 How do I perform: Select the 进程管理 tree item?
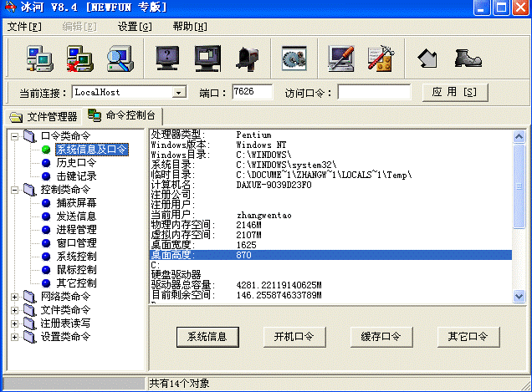pyautogui.click(x=76, y=230)
